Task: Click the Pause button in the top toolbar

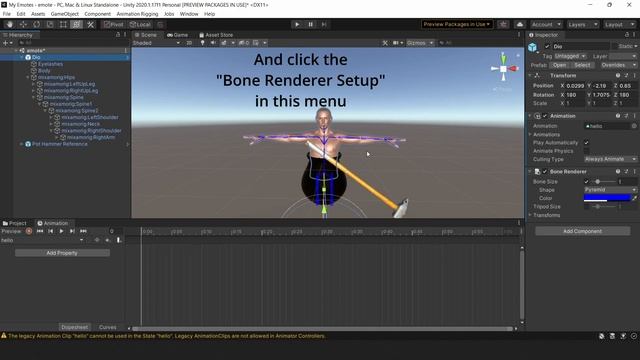Action: (311, 24)
